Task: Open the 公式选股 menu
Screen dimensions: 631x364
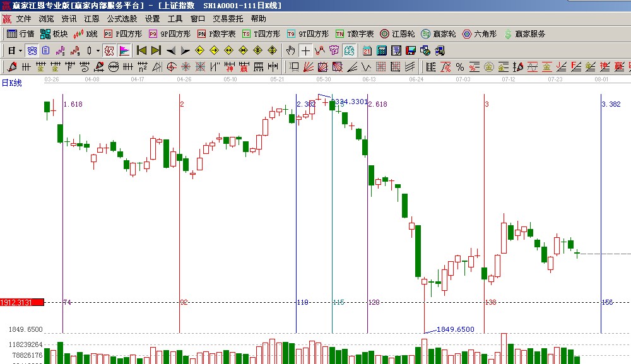Action: click(122, 19)
